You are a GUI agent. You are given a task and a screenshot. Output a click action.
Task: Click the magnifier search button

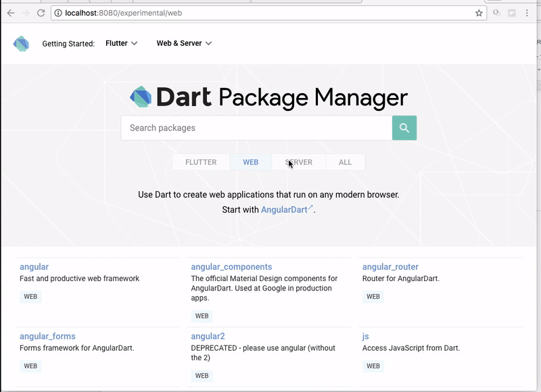coord(404,128)
